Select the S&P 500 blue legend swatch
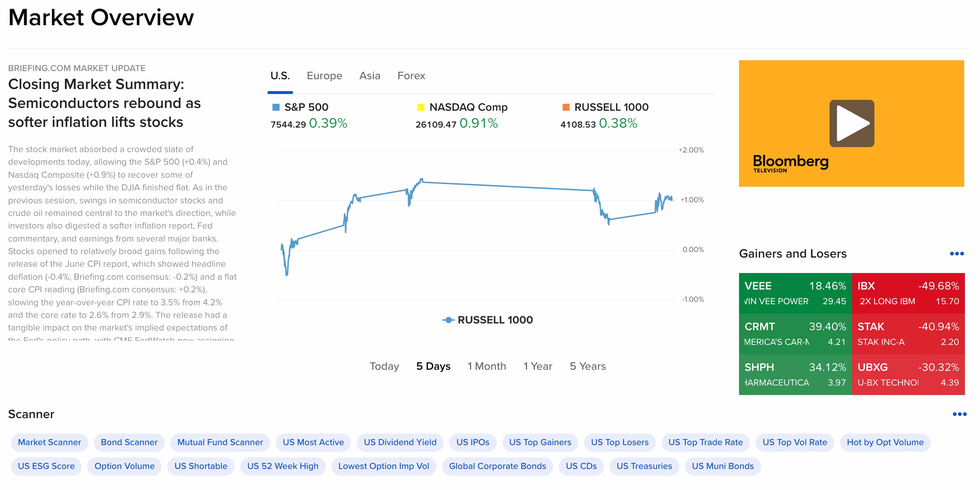The image size is (980, 490). [x=276, y=107]
